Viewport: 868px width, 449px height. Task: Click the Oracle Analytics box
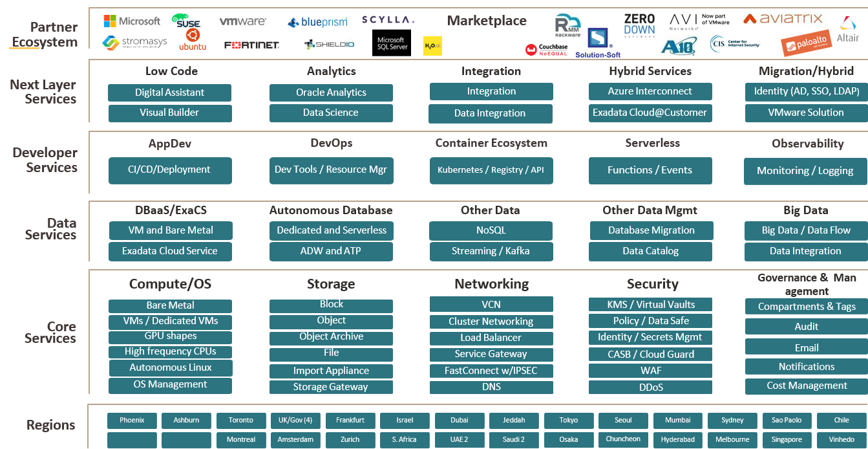pyautogui.click(x=331, y=93)
